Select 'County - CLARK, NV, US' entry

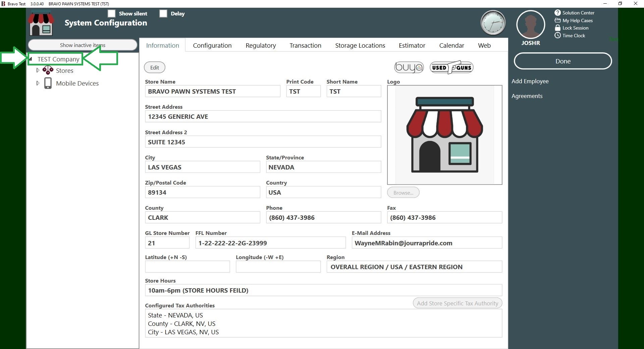tap(181, 323)
